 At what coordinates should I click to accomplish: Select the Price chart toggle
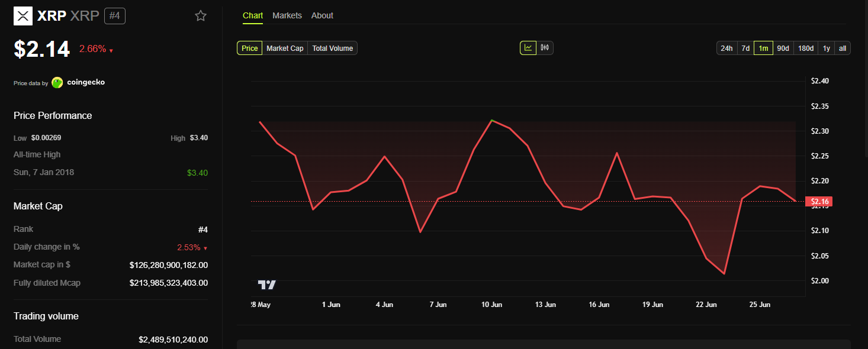(250, 49)
